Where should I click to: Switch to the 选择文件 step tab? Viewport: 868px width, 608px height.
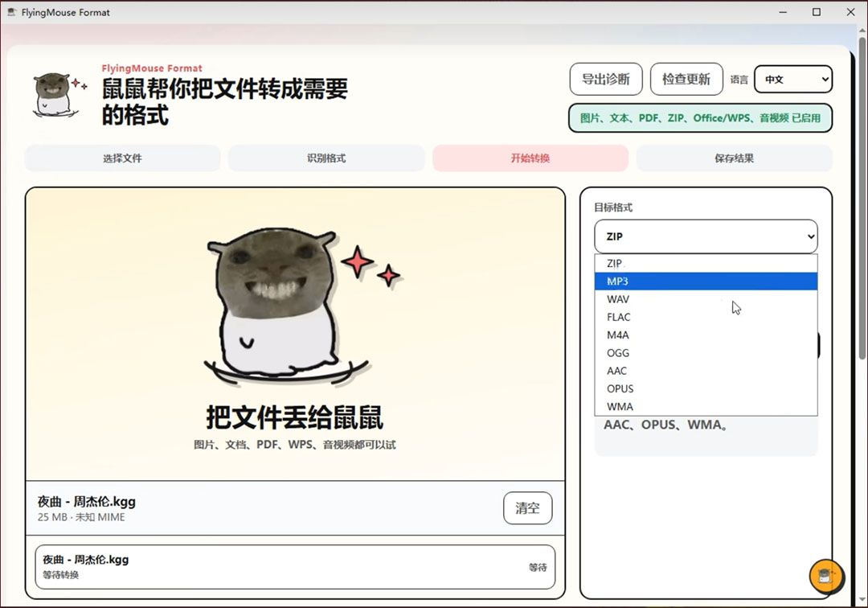(122, 158)
